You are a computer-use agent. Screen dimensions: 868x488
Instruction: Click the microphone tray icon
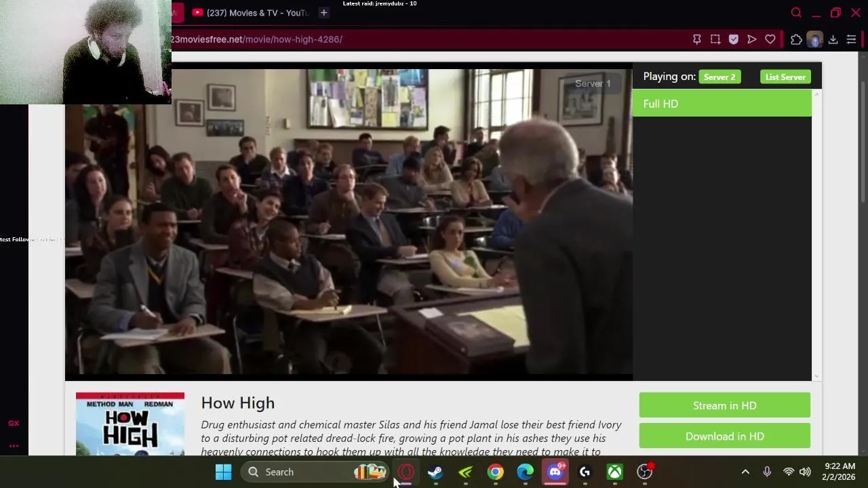(767, 472)
